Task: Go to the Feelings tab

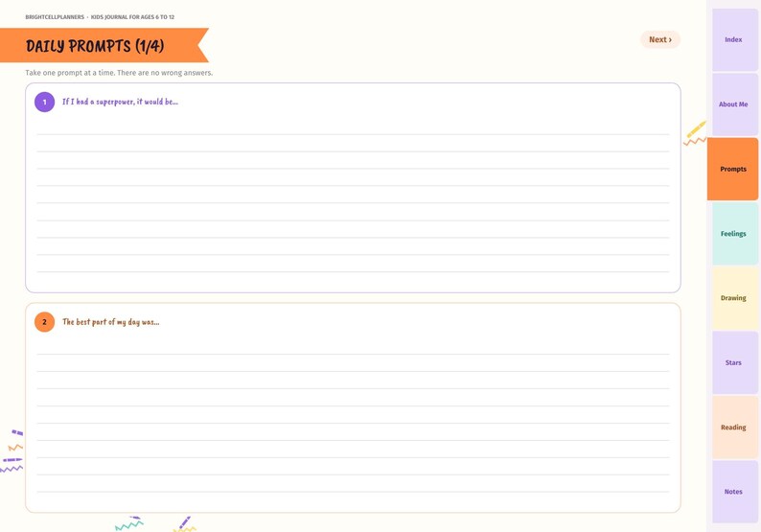Action: pyautogui.click(x=735, y=234)
